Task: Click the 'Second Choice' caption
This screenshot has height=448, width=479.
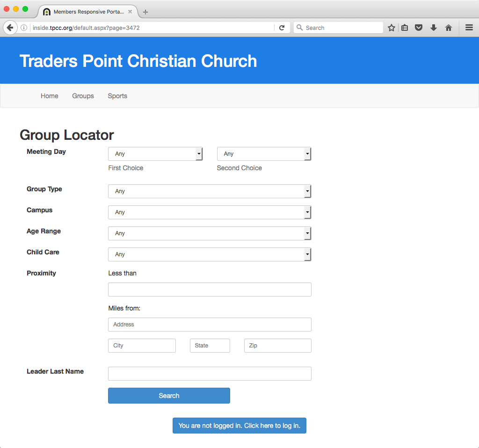Action: click(239, 168)
